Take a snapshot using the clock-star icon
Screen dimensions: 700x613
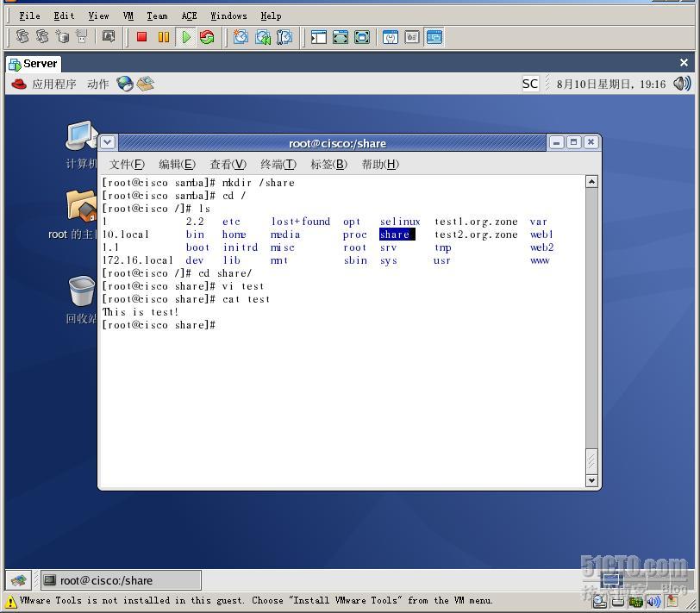(x=241, y=37)
